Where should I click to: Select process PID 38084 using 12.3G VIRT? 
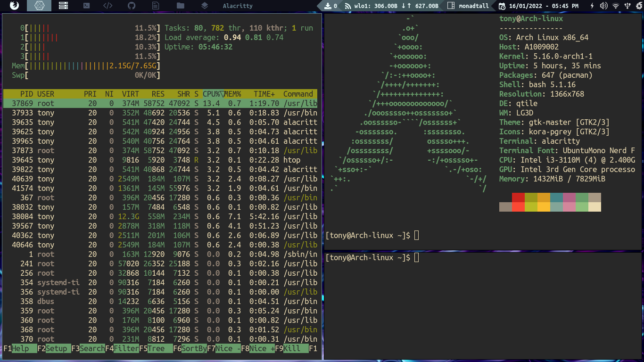tap(160, 216)
